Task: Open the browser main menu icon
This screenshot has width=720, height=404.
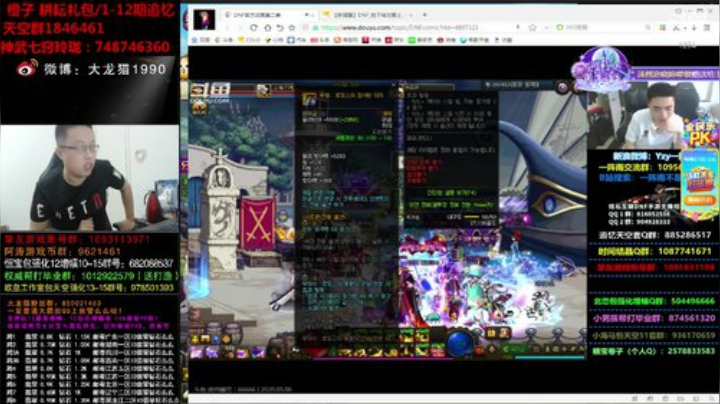Action: [x=707, y=28]
